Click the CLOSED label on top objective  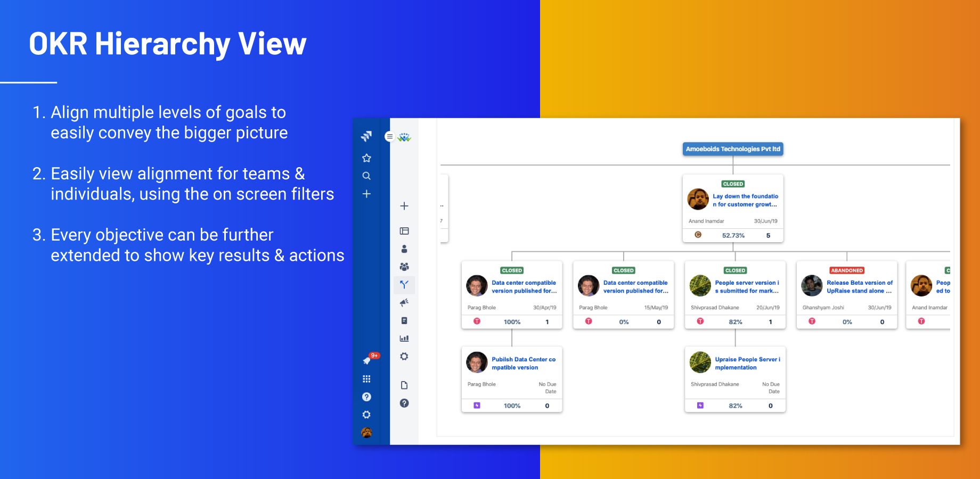tap(733, 184)
